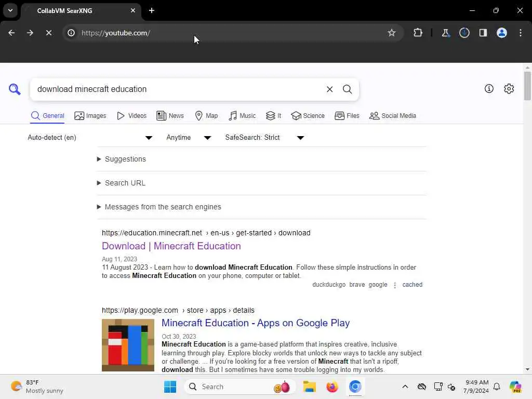Click the three-dot menu beside cached
This screenshot has width=532, height=399.
[395, 285]
